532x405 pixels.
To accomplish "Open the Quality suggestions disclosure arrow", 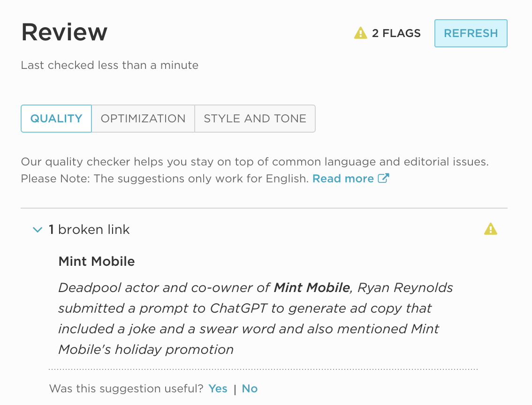I will (37, 230).
